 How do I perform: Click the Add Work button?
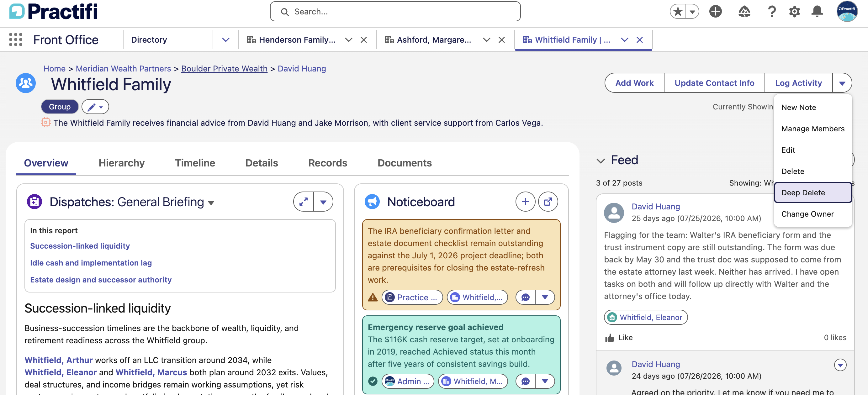(x=634, y=83)
